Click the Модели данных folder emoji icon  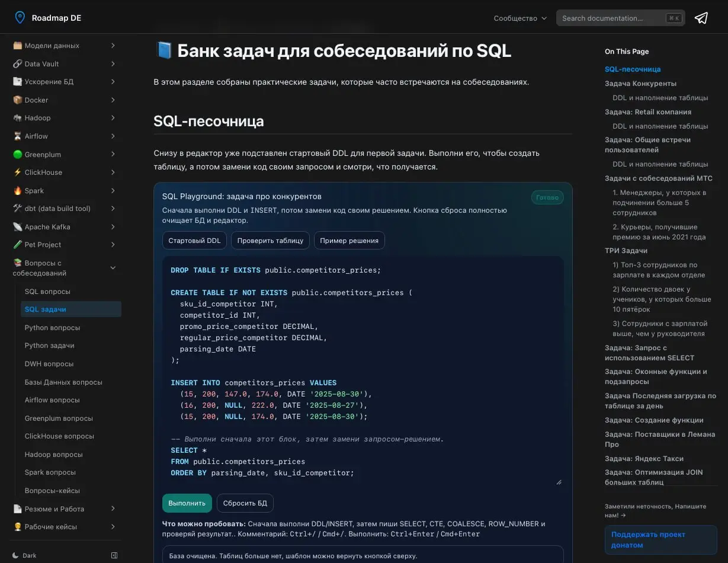click(18, 46)
